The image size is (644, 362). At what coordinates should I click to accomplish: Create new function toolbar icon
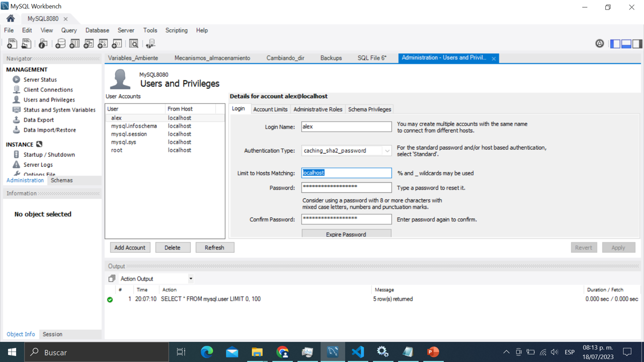pos(117,44)
